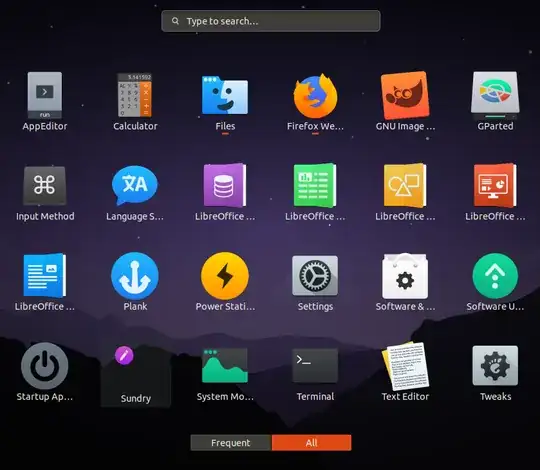
Task: Launch the System Monitor app
Action: tap(225, 366)
